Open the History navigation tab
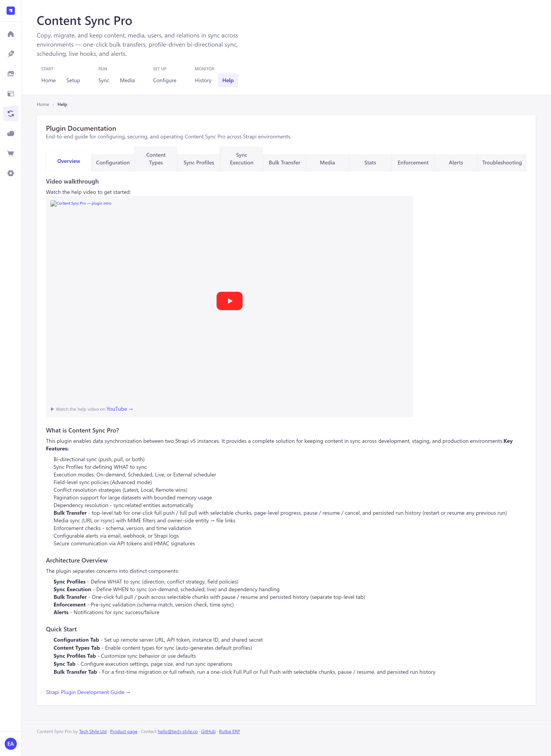This screenshot has height=756, width=551. (x=203, y=80)
